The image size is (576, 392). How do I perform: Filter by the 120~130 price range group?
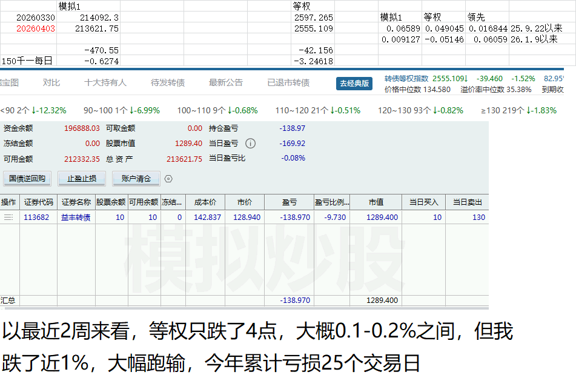[x=420, y=111]
